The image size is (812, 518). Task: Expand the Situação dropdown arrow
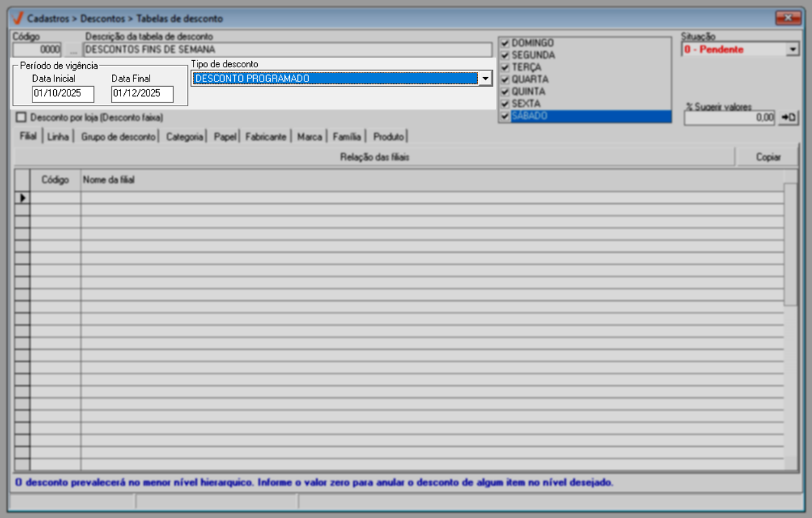[793, 49]
